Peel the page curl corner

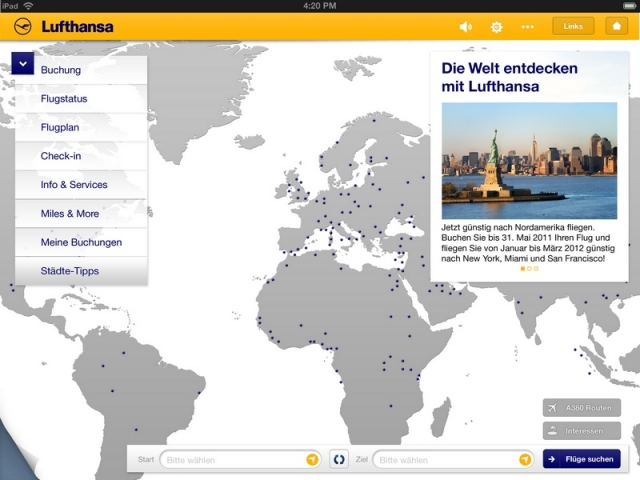coord(16,453)
